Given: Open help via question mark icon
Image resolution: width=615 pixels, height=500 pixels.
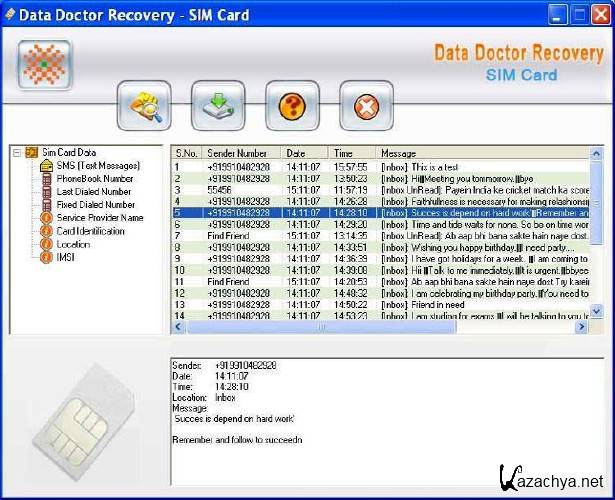Looking at the screenshot, I should pyautogui.click(x=292, y=106).
